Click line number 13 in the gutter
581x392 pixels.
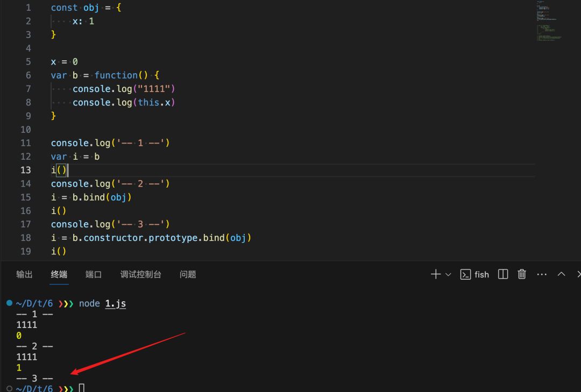[x=25, y=170]
